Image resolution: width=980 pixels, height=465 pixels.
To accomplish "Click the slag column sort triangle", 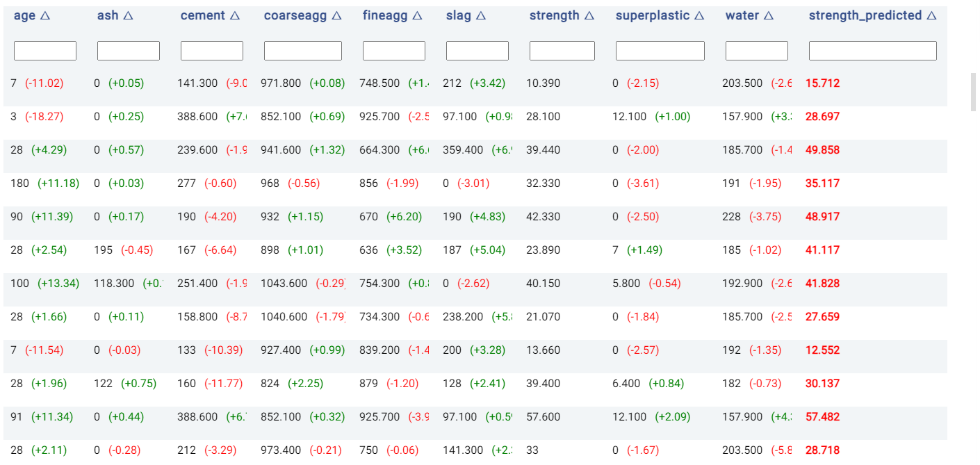I will [x=481, y=16].
